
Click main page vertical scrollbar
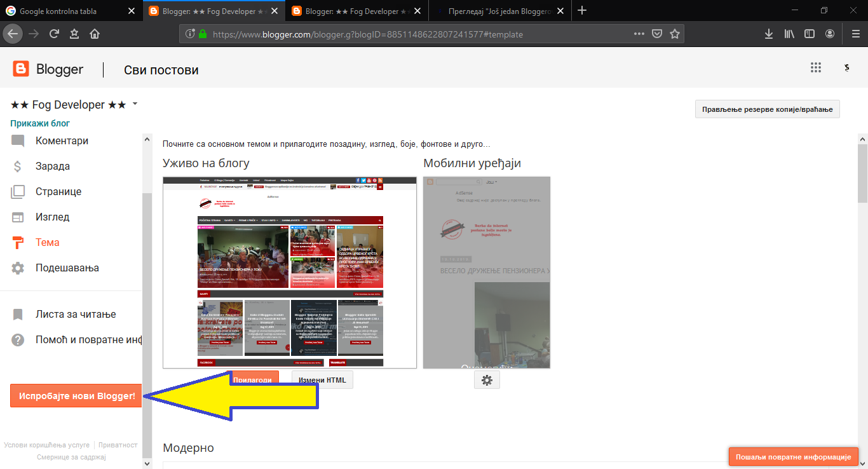point(862,173)
